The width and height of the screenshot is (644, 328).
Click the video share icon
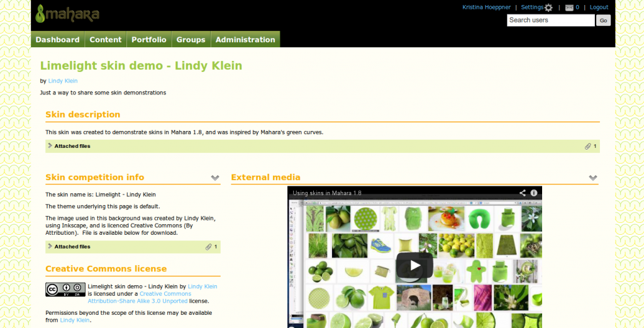point(523,193)
